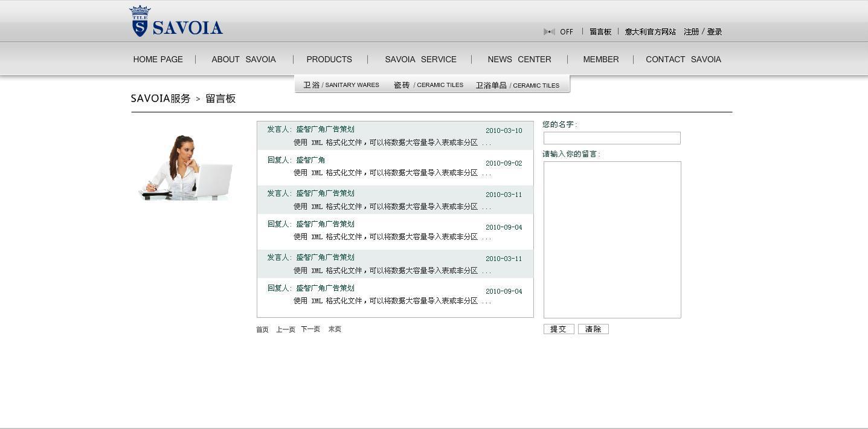Open SAVOIA SERVICE menu item
The image size is (868, 429).
pyautogui.click(x=420, y=59)
